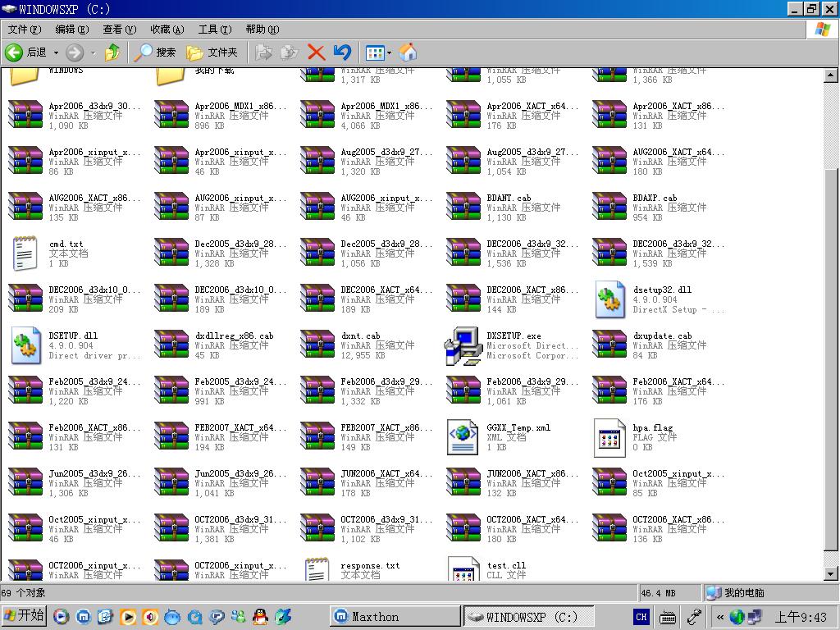840x630 pixels.
Task: Launch QQ penguin from quick launch
Action: (x=260, y=617)
